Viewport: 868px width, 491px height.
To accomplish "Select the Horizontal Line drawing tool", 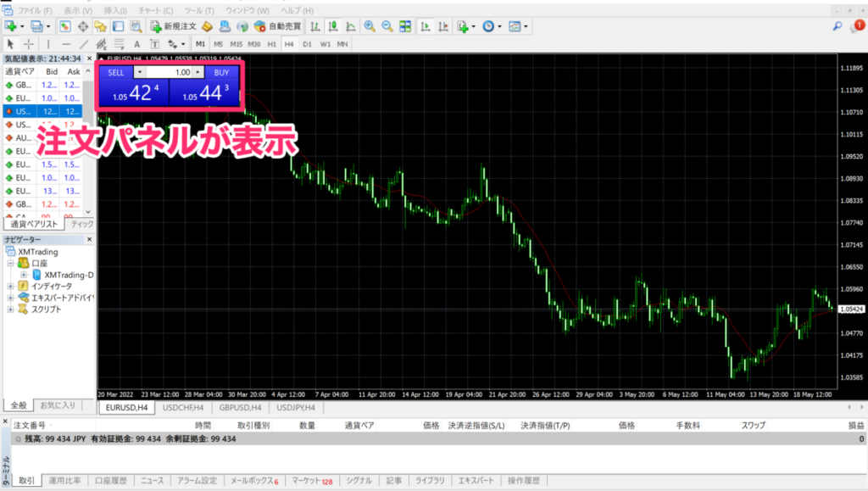I will [66, 44].
